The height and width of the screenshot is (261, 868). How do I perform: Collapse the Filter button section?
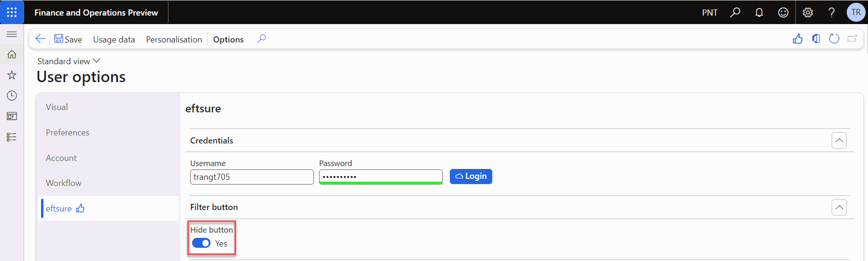[839, 207]
